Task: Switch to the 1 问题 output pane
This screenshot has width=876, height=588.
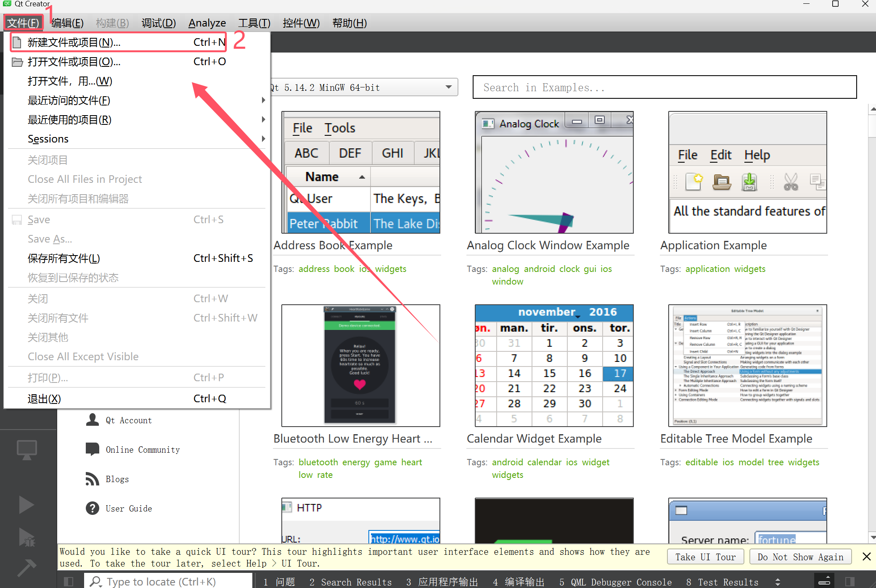Action: pos(279,582)
